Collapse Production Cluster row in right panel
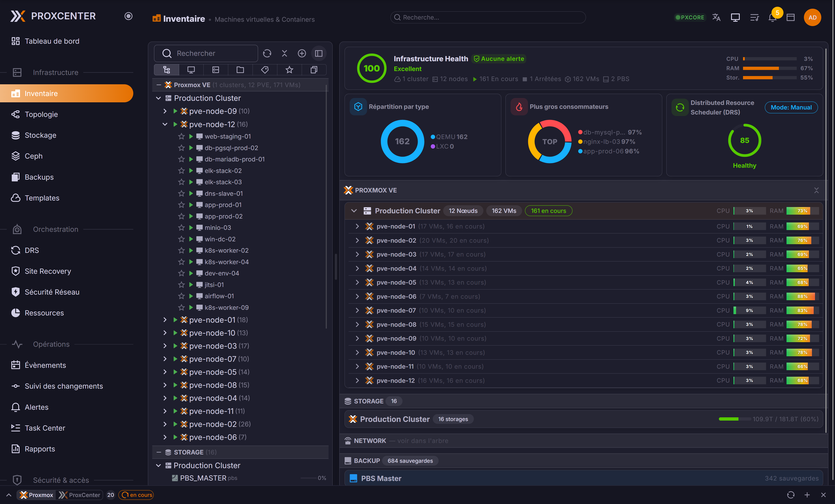The image size is (835, 504). click(x=354, y=211)
